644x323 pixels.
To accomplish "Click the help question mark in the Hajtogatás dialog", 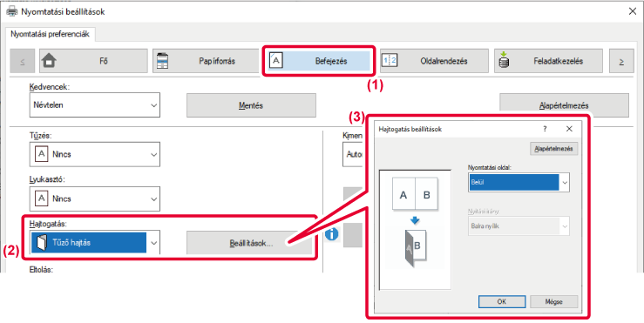I will (545, 129).
